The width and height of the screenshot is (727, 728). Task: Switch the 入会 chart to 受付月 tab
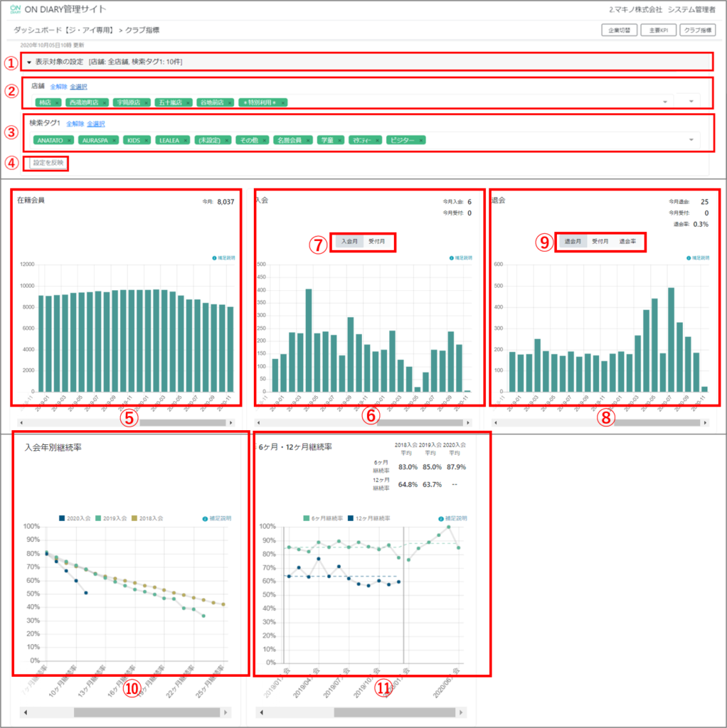coord(378,242)
